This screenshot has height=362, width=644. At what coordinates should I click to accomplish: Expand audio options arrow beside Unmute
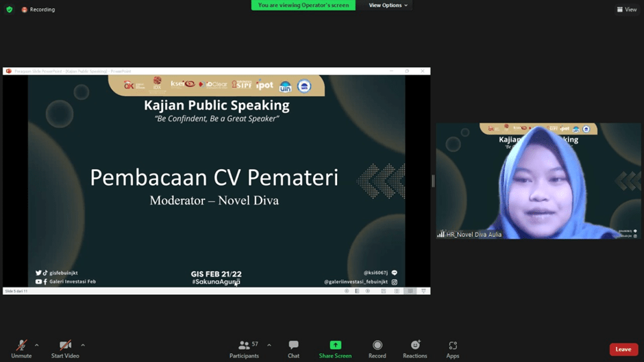pyautogui.click(x=37, y=345)
